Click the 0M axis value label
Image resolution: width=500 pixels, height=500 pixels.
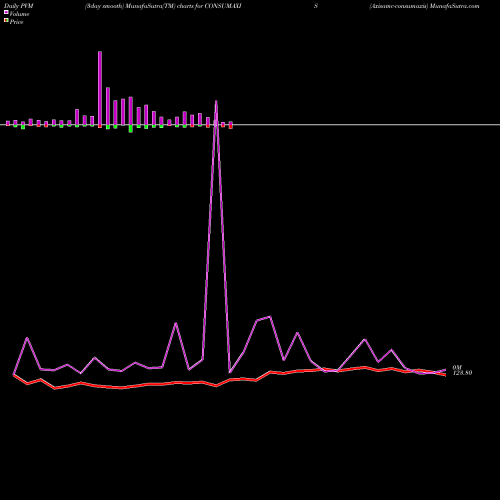(x=457, y=367)
